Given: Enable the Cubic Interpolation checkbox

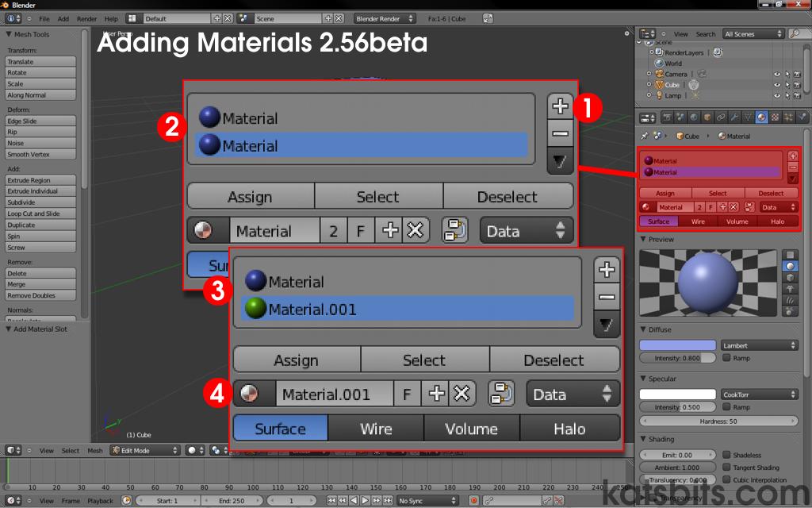Looking at the screenshot, I should pos(726,479).
